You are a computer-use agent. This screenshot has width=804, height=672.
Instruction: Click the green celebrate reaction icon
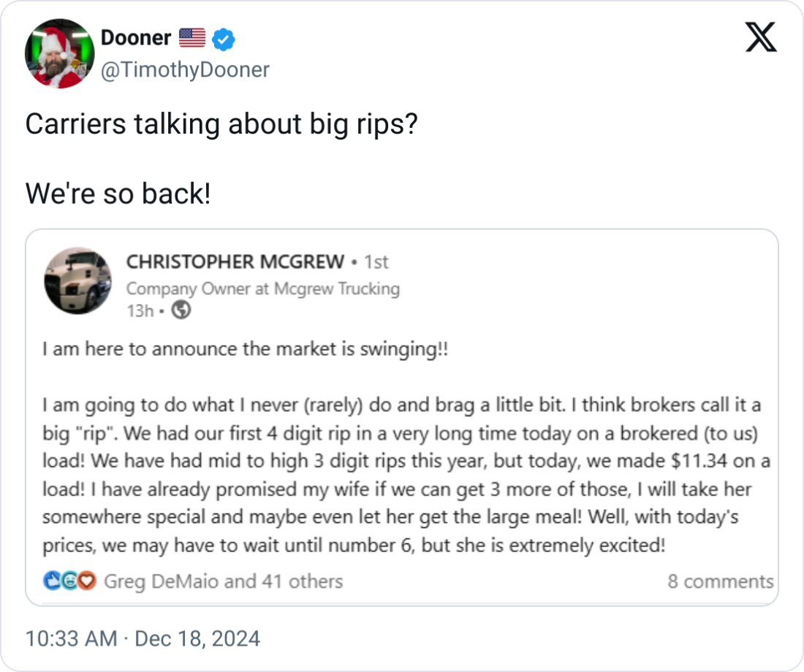tap(69, 581)
